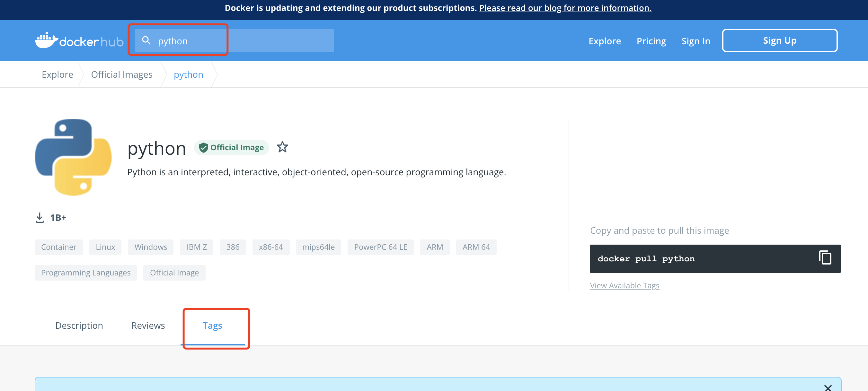Viewport: 868px width, 391px height.
Task: Navigate to Official Images breadcrumb
Action: click(122, 74)
